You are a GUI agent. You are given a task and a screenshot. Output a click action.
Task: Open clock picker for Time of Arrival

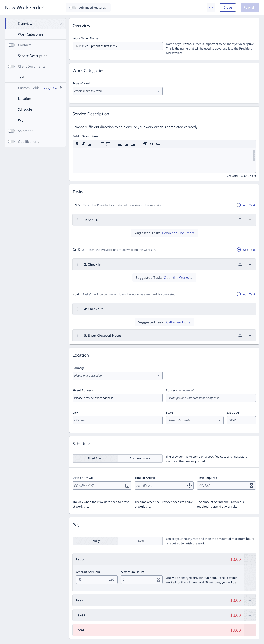point(190,485)
